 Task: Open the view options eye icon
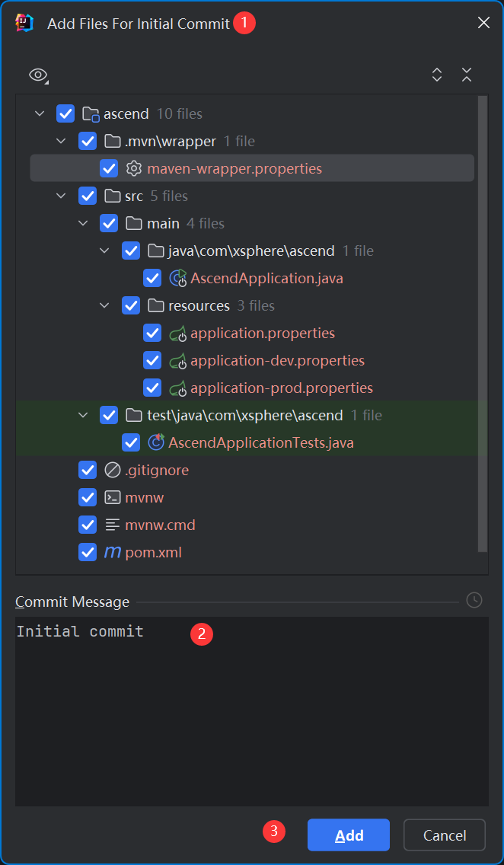37,75
